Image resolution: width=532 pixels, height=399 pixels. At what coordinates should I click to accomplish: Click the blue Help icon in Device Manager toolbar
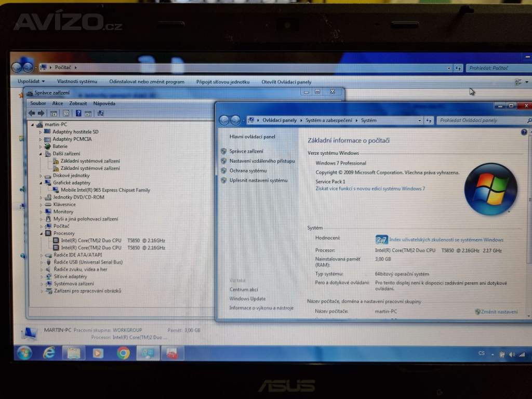[78, 113]
